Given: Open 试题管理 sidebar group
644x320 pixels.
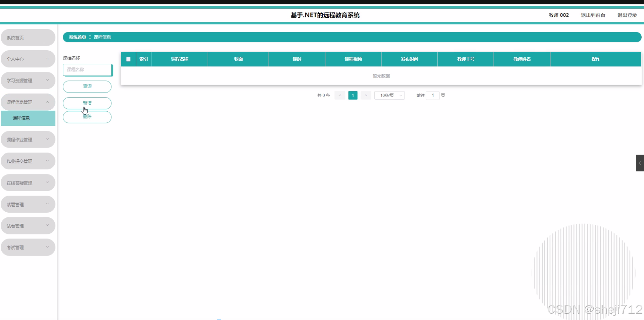Looking at the screenshot, I should pos(28,204).
